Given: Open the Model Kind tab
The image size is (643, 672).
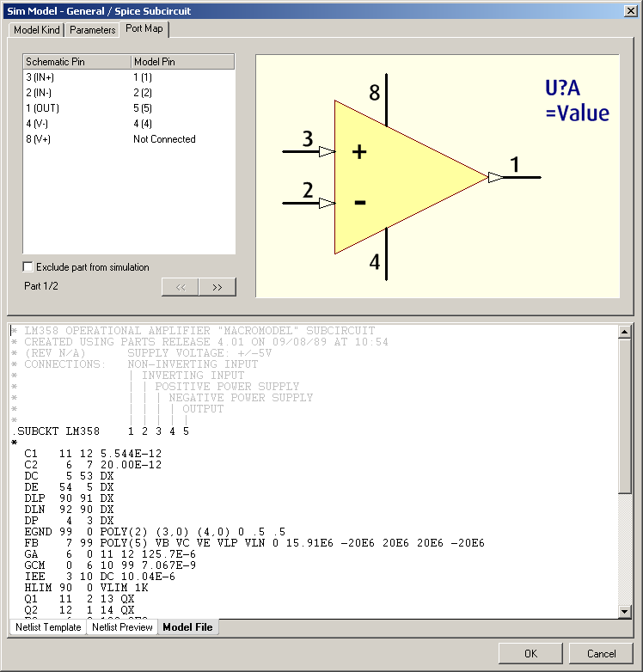Looking at the screenshot, I should 38,30.
